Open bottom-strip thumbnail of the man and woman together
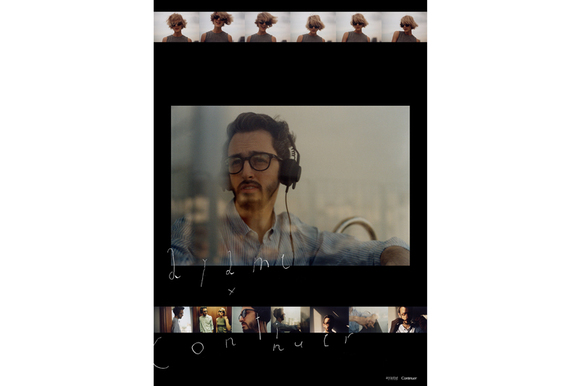 click(x=212, y=319)
